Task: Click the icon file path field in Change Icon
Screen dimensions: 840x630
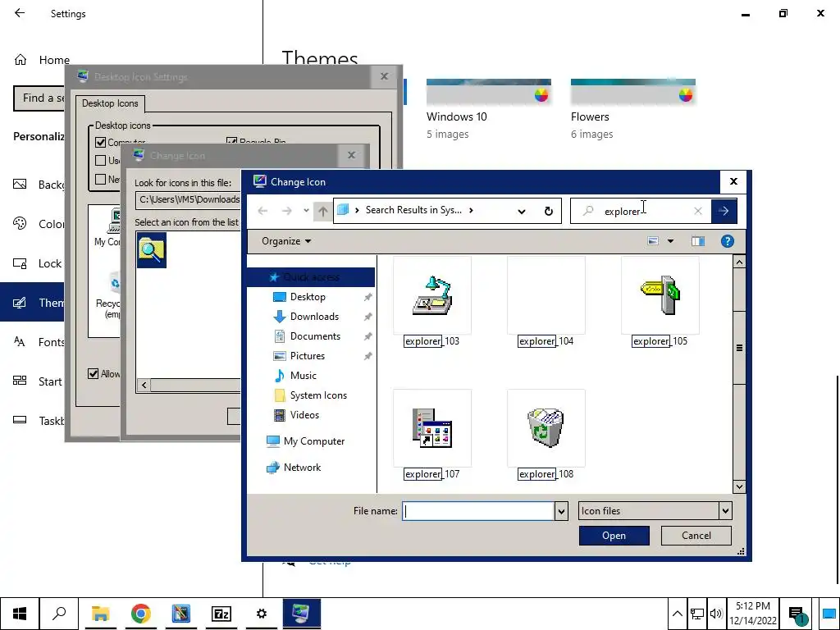Action: coord(188,199)
